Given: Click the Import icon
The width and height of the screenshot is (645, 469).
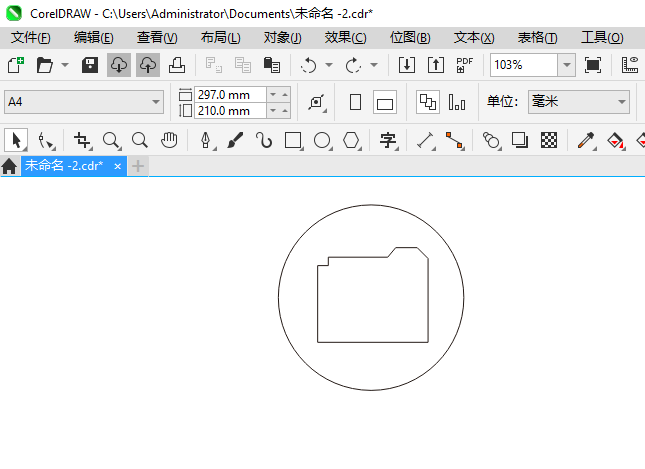Looking at the screenshot, I should click(407, 65).
